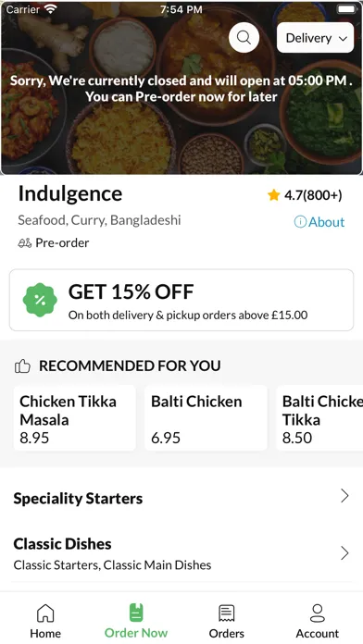This screenshot has width=363, height=644.
Task: Tap the restaurant food header image
Action: [x=181, y=88]
